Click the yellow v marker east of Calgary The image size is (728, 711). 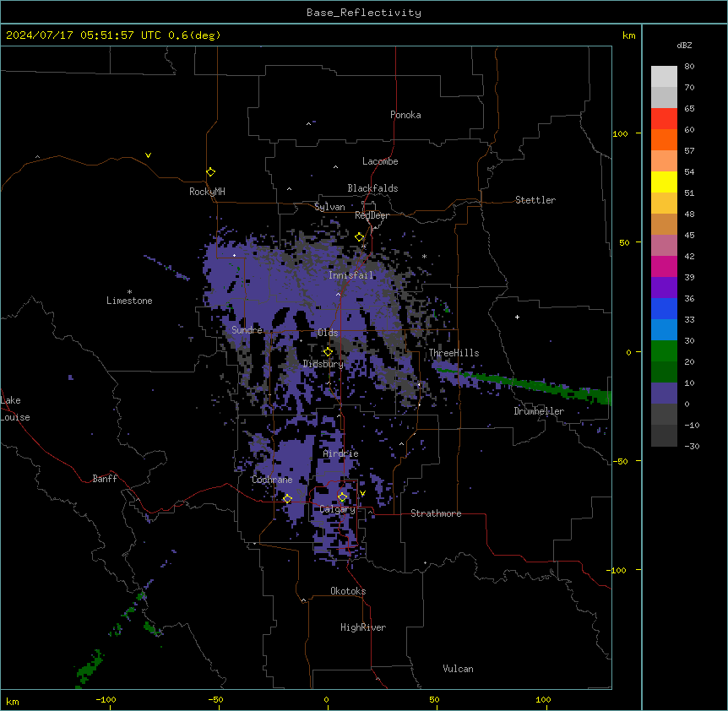pos(362,493)
